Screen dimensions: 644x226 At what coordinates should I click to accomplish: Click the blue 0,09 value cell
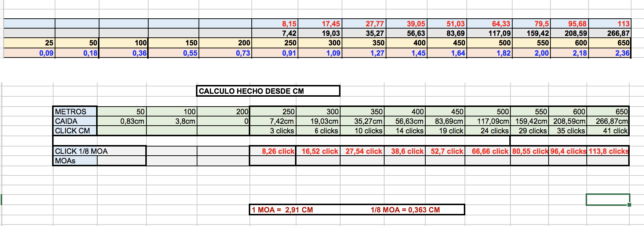(29, 53)
